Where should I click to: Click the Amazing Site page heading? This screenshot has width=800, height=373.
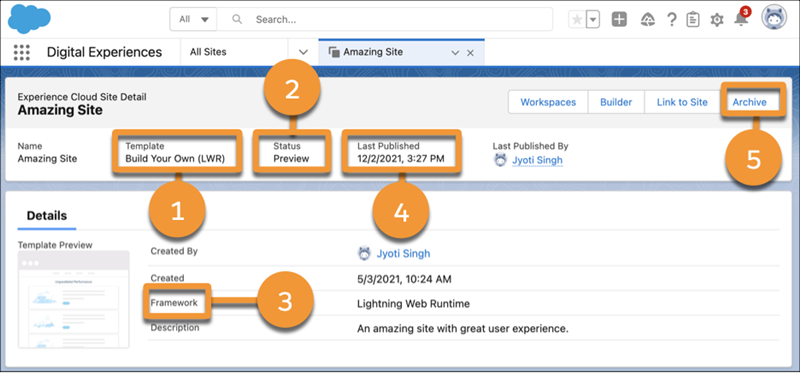tap(60, 110)
